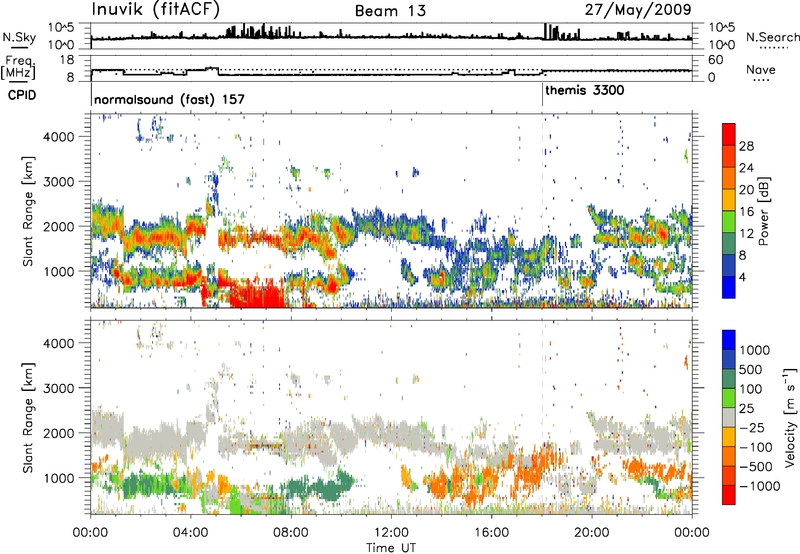Click the '16:00' time tick label
The width and height of the screenshot is (800, 554).
point(491,533)
